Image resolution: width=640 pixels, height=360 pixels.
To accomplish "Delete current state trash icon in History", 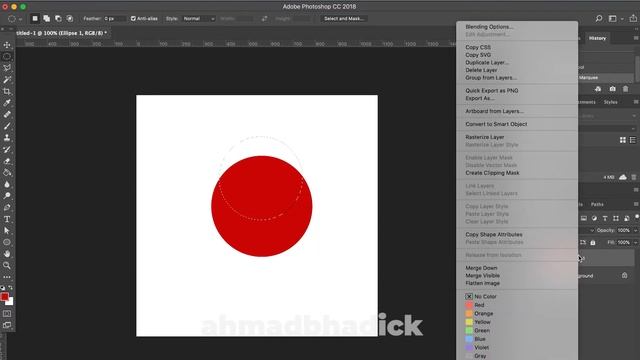I will tap(626, 89).
